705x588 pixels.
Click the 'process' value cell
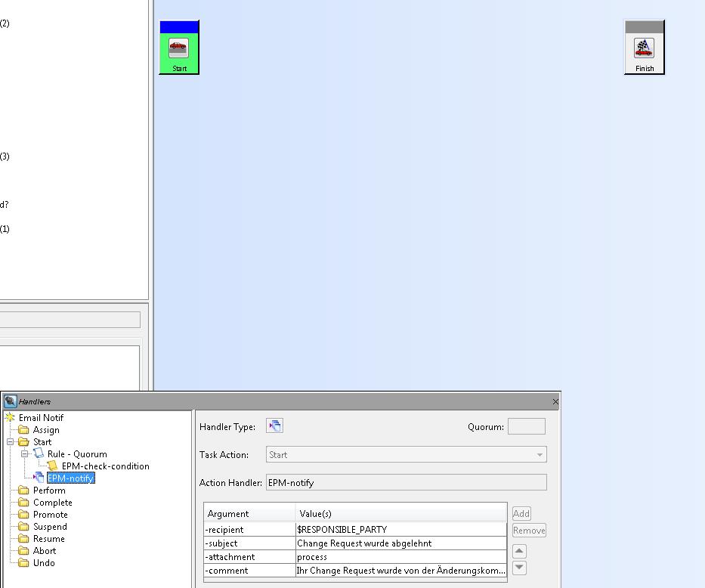point(401,556)
